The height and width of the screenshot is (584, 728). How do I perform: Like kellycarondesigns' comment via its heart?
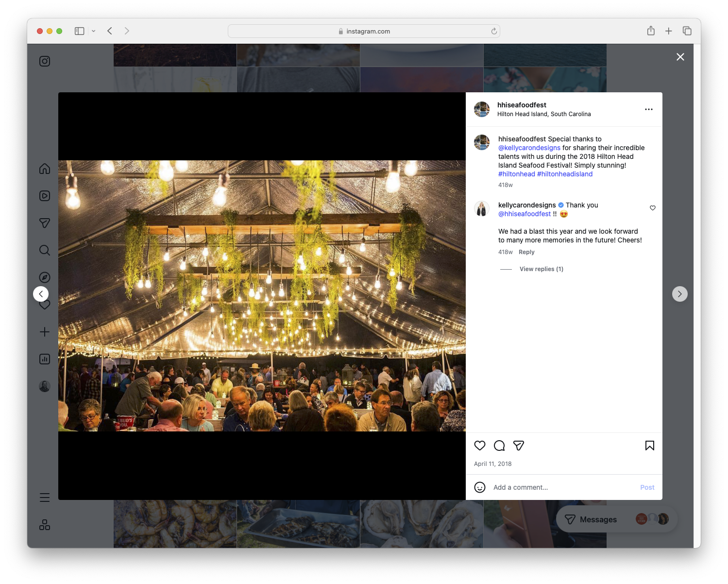tap(652, 208)
